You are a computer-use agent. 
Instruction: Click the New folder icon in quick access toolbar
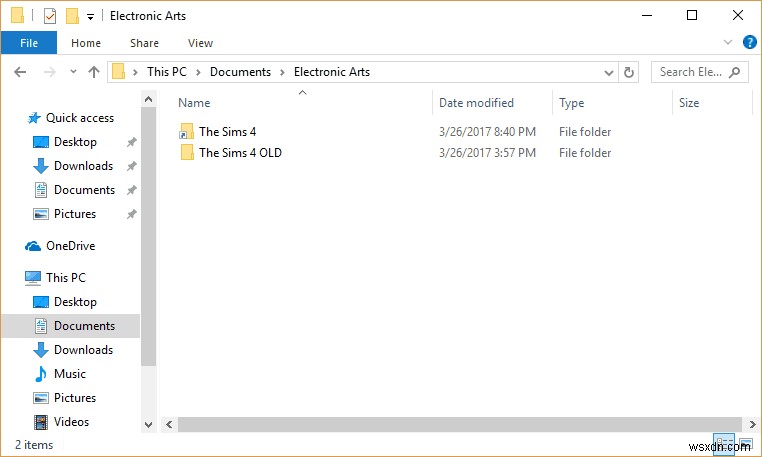coord(72,16)
